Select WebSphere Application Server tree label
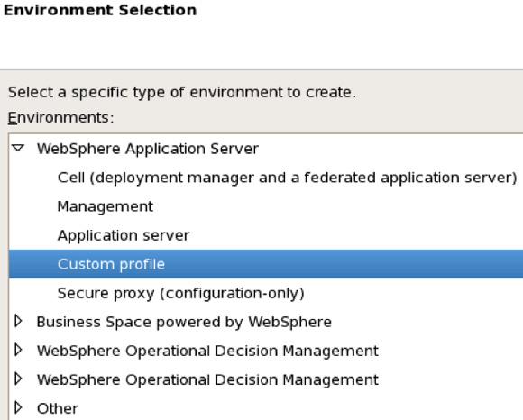Image resolution: width=523 pixels, height=420 pixels. [148, 149]
